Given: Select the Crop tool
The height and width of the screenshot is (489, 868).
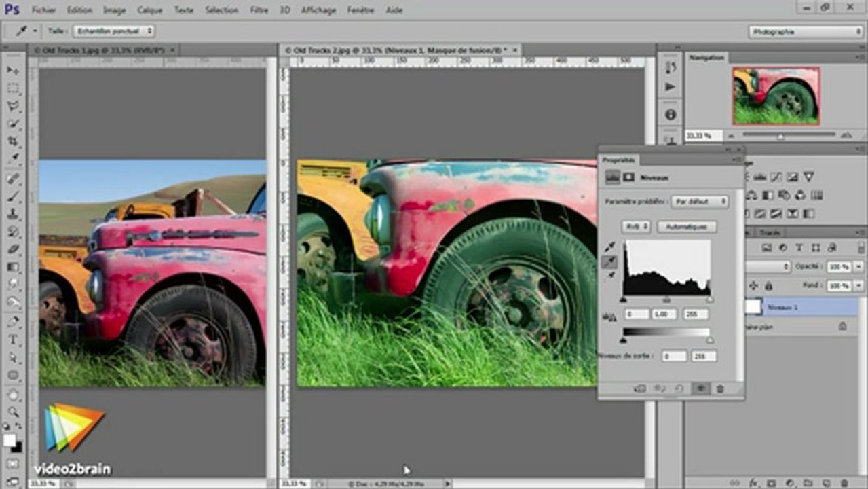Looking at the screenshot, I should (13, 142).
